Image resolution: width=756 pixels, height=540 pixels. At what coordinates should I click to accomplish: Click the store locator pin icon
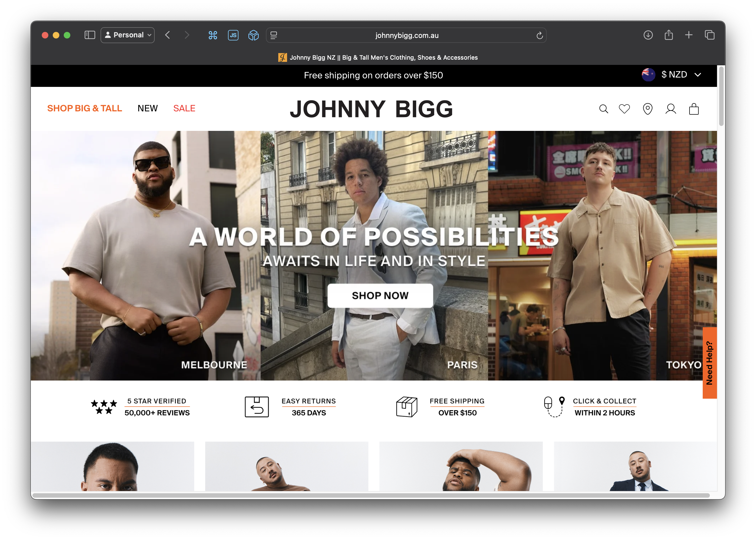pos(647,109)
